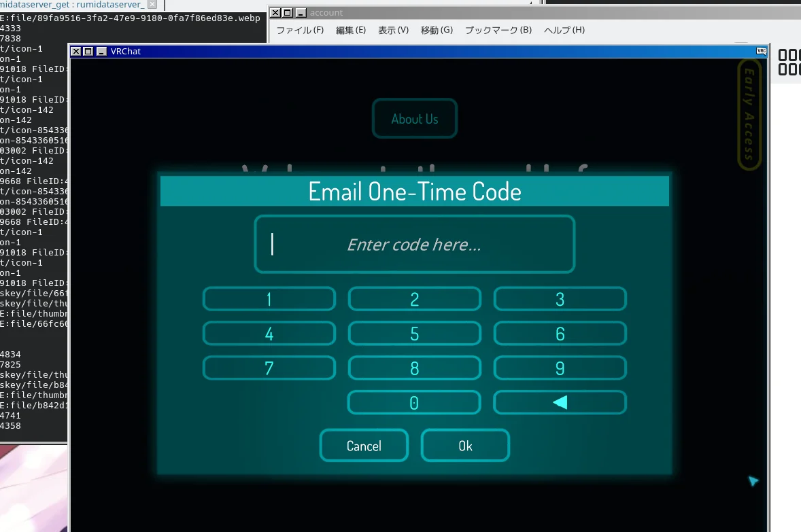801x532 pixels.
Task: Click the Early Access badge
Action: click(749, 114)
